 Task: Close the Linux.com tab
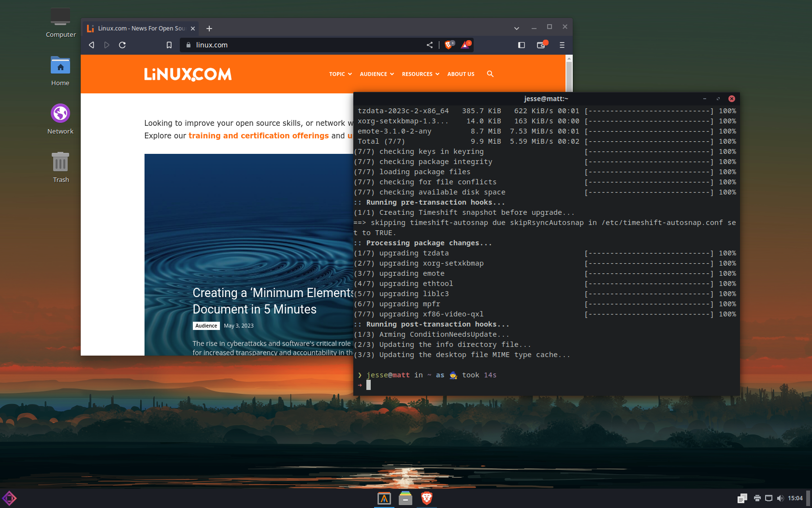pos(193,29)
